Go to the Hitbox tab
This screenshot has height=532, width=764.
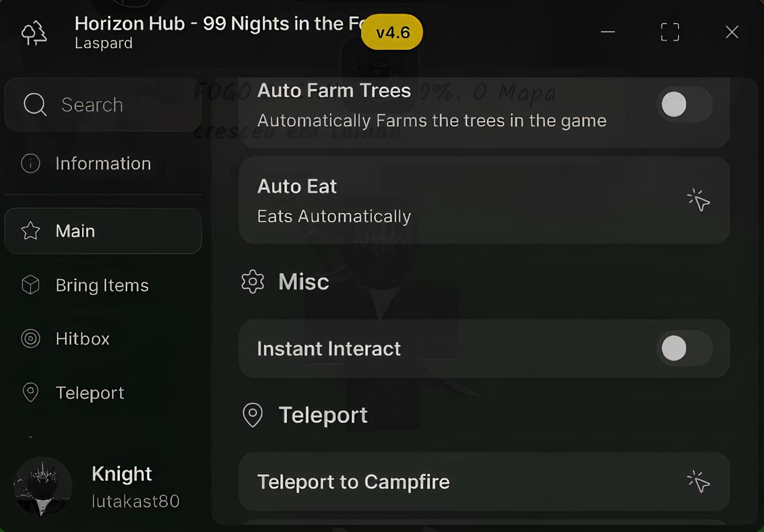click(83, 339)
